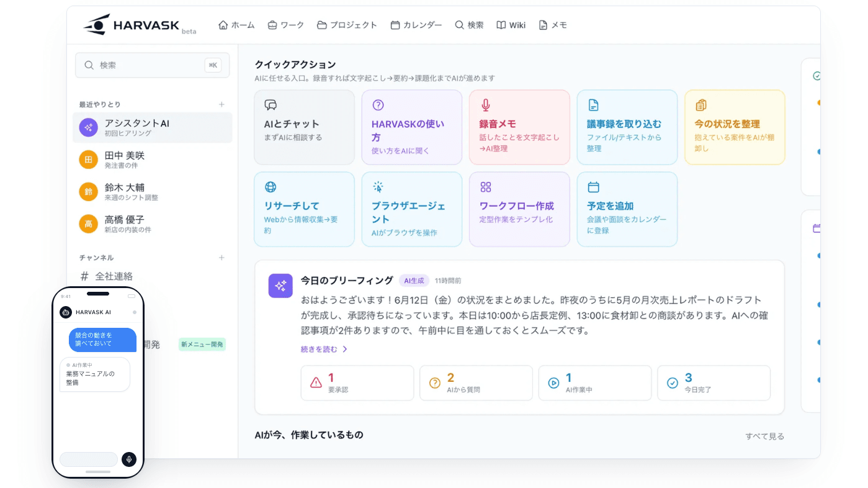This screenshot has width=868, height=488.
Task: Click the document icon on 議事録を取り込む
Action: click(x=593, y=105)
